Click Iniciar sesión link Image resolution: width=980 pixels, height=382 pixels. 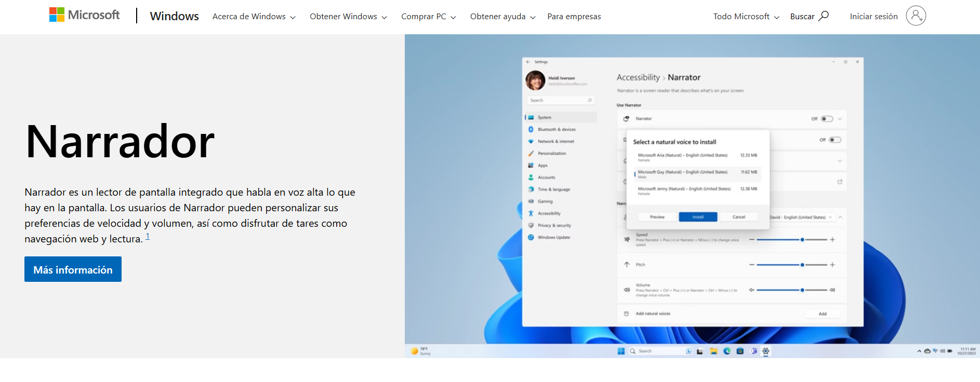[873, 17]
